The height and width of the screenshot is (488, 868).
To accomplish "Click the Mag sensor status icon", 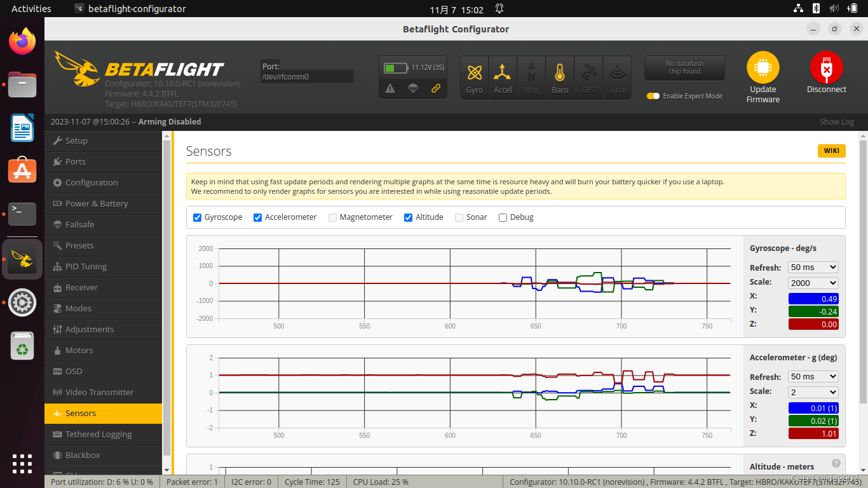I will tap(531, 78).
